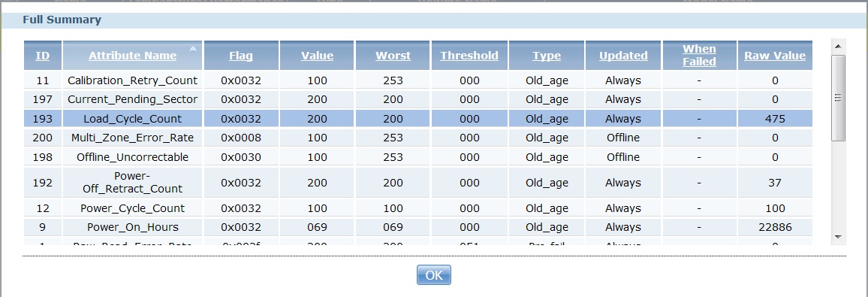The width and height of the screenshot is (868, 297).
Task: Click flag 0x0030 in Offline_Uncorrectable row
Action: click(x=241, y=157)
